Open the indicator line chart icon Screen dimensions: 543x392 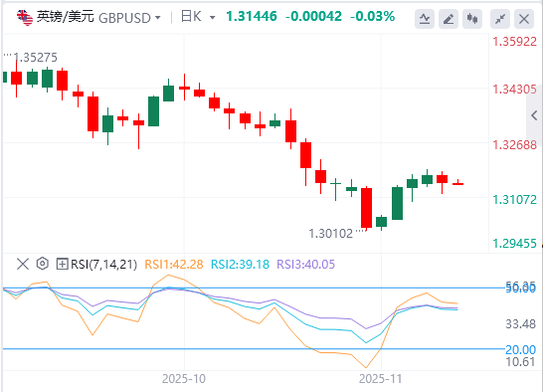[425, 18]
